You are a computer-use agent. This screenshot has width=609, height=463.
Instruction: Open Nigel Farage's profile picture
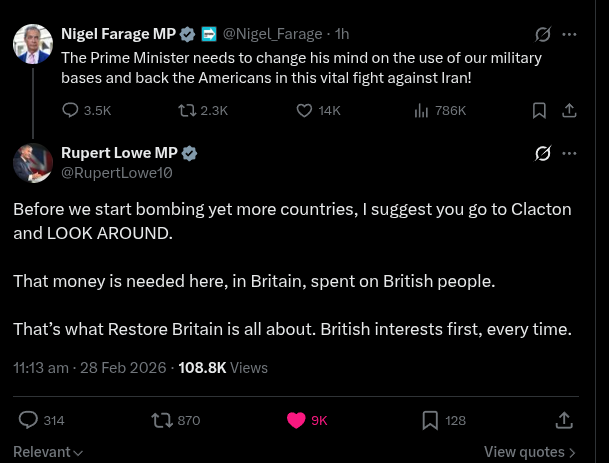[x=33, y=44]
